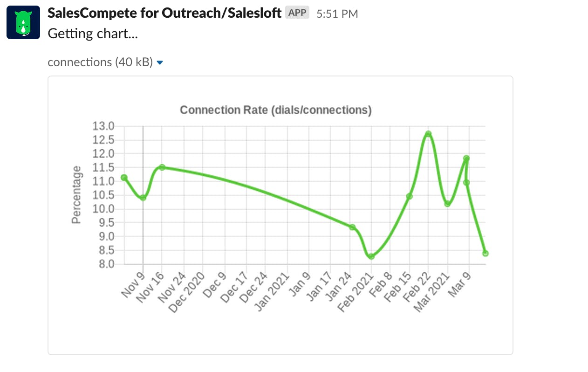Select the Feb 15 data point on line
The height and width of the screenshot is (372, 588).
tap(409, 196)
